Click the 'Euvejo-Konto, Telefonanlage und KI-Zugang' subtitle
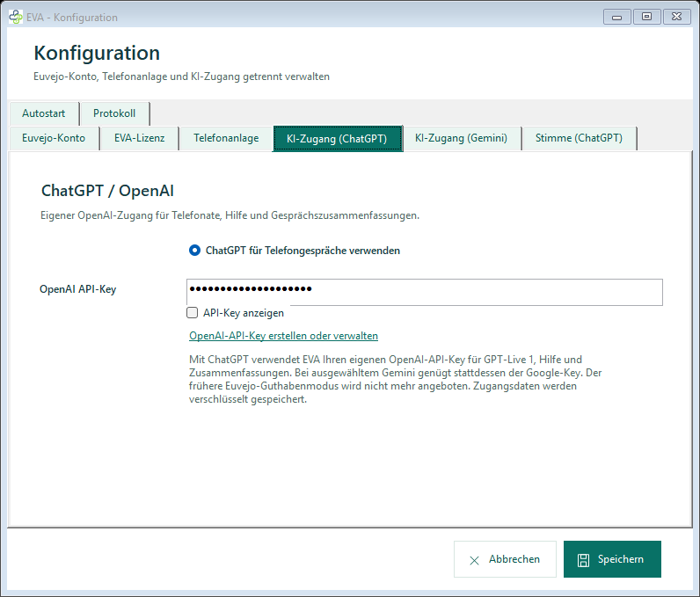Viewport: 700px width, 597px height. click(182, 76)
